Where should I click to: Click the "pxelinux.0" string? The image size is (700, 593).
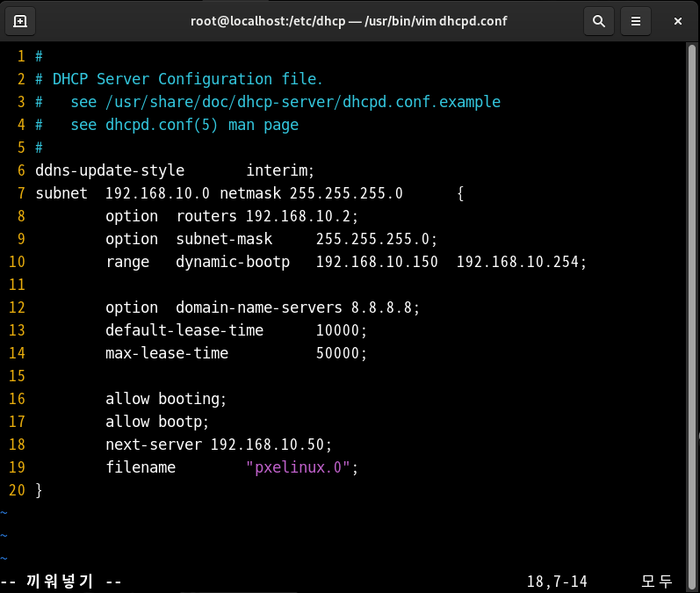coord(299,467)
